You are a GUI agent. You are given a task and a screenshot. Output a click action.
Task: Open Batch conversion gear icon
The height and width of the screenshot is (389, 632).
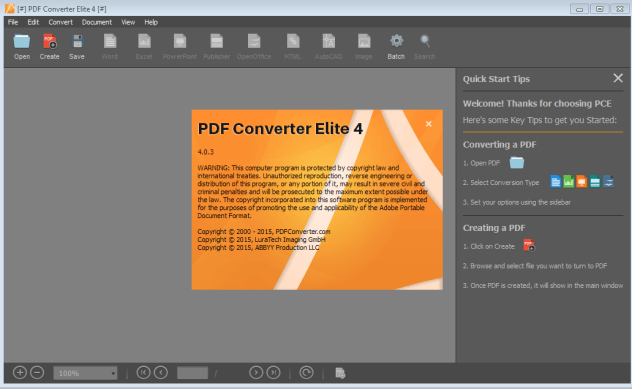pyautogui.click(x=396, y=41)
